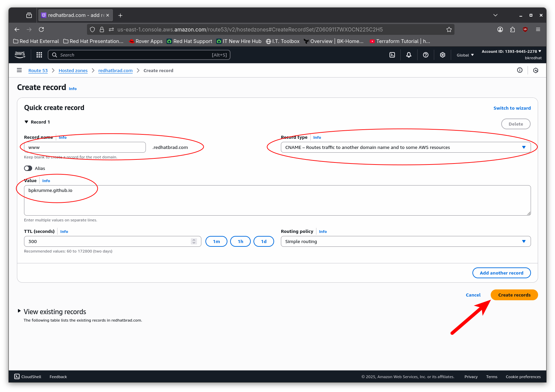Open the Record type dropdown

tap(406, 147)
